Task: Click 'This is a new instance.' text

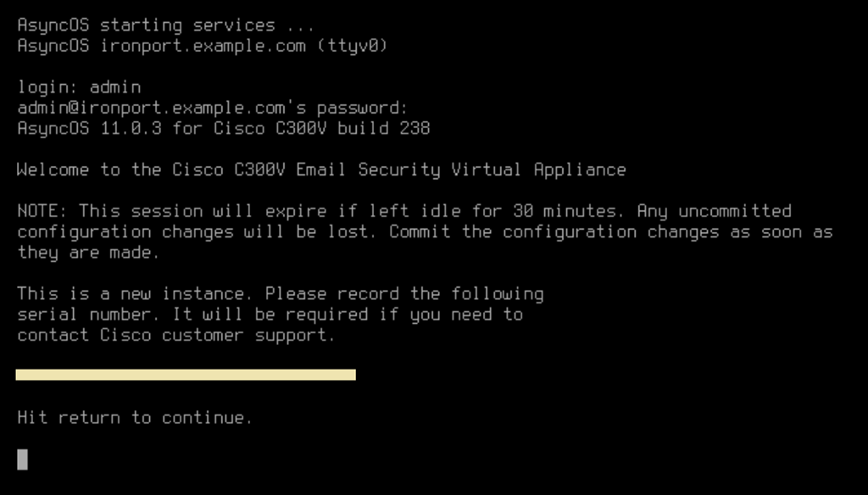Action: (135, 293)
